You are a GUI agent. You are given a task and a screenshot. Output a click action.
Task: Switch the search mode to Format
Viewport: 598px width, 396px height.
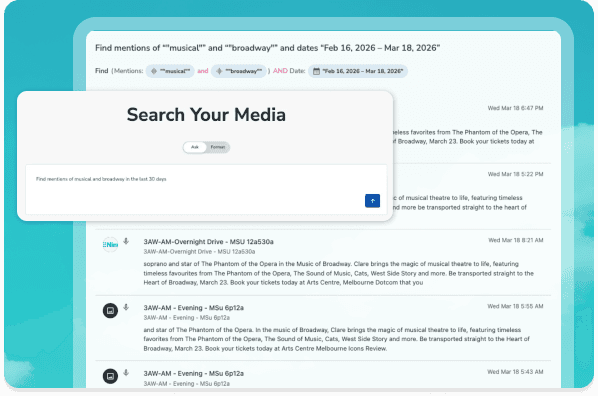coord(218,147)
